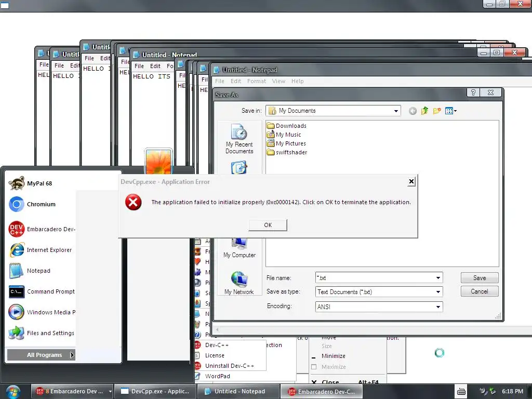Image resolution: width=532 pixels, height=399 pixels.
Task: Click My Network in places bar
Action: (x=239, y=283)
